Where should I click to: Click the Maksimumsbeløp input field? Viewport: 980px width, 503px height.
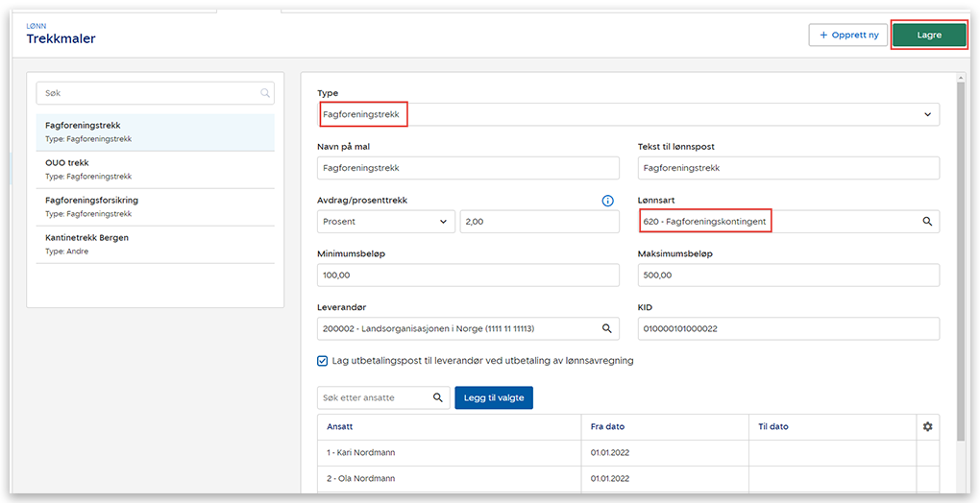tap(788, 275)
